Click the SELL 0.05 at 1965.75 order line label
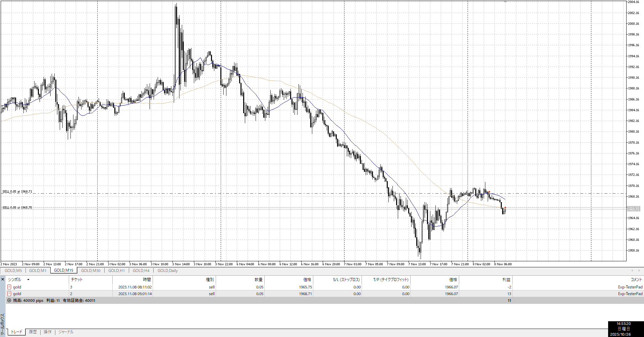 click(17, 208)
